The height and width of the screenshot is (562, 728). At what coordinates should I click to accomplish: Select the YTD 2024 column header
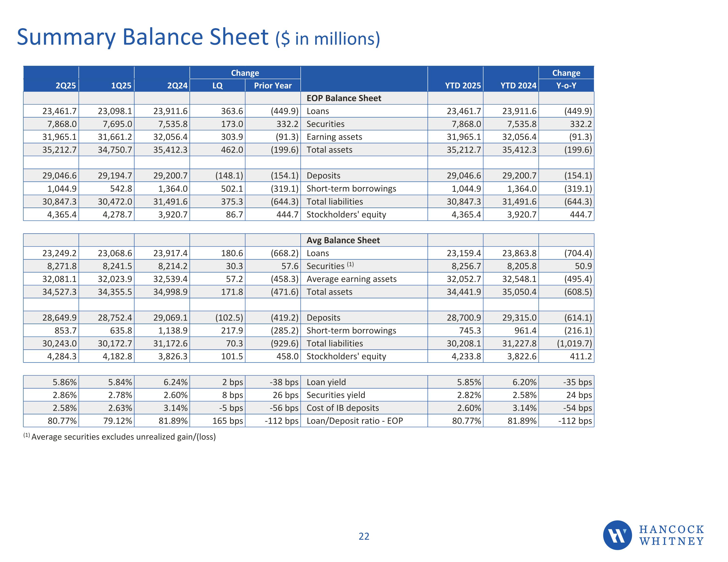[518, 86]
